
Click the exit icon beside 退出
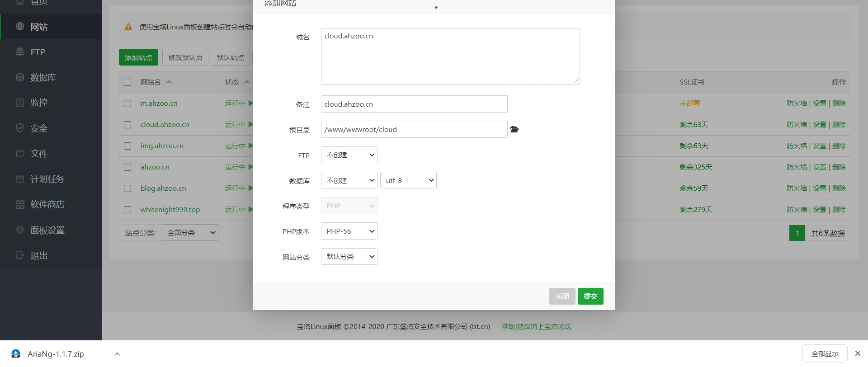point(20,255)
